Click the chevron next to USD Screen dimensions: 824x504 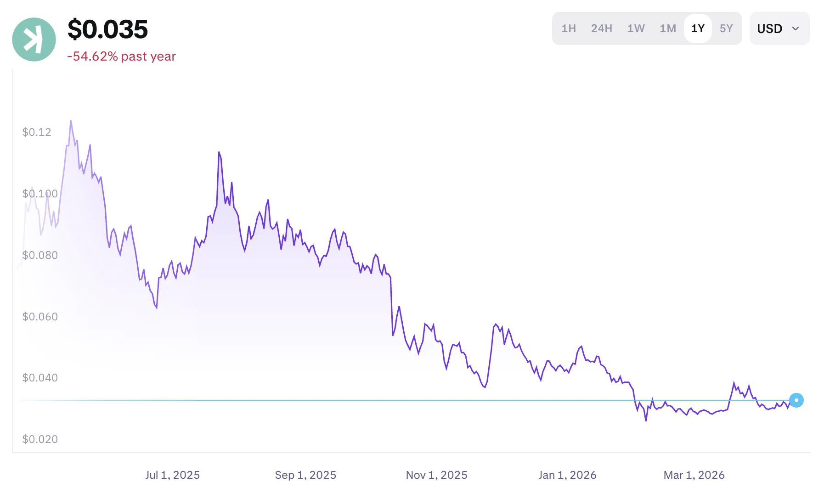[796, 28]
